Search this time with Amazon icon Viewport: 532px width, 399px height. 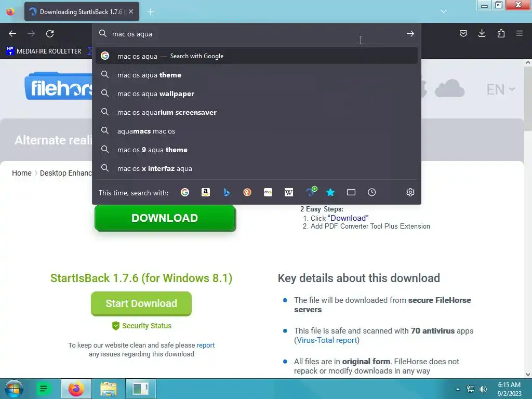[206, 192]
